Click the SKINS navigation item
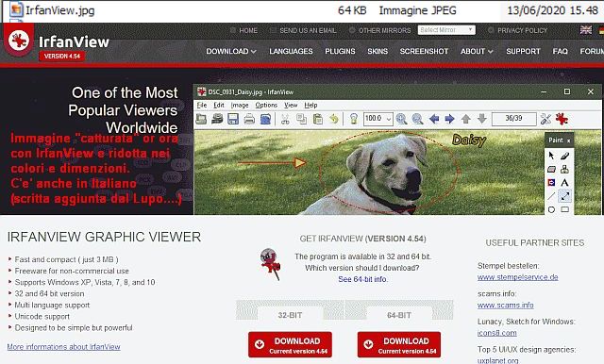 pyautogui.click(x=377, y=51)
